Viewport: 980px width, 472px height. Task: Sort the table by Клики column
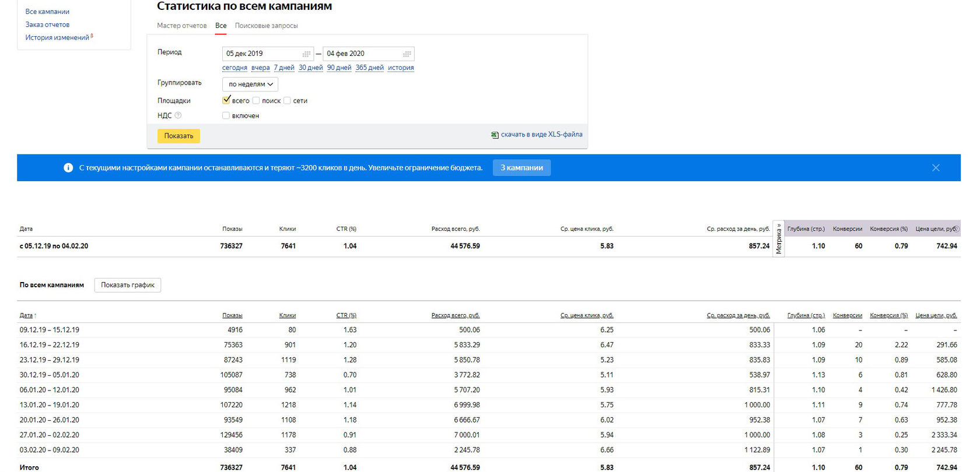[287, 315]
